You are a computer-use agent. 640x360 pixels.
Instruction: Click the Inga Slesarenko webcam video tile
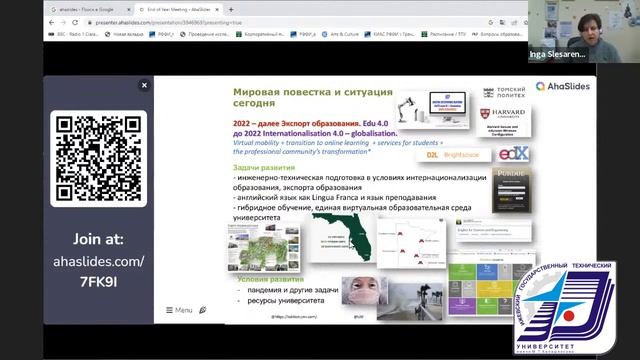coord(584,31)
